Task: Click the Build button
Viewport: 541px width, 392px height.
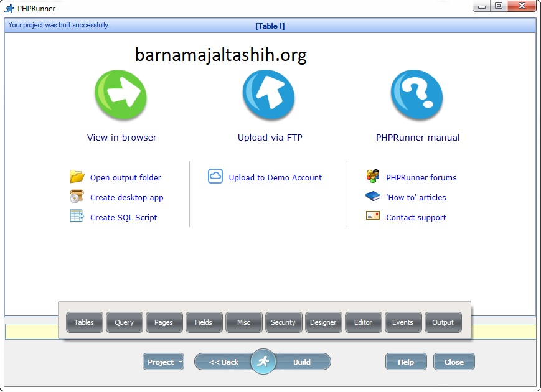Action: (x=302, y=362)
